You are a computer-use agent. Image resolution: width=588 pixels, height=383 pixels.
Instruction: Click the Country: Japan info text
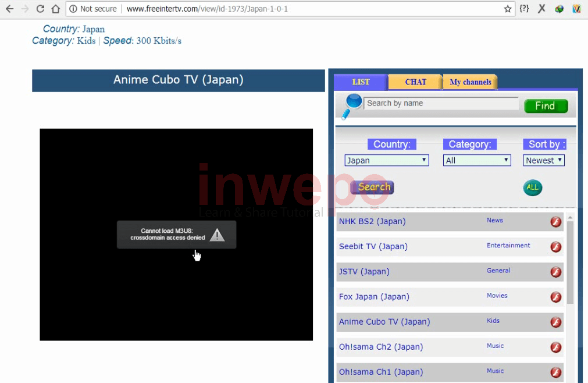point(74,29)
